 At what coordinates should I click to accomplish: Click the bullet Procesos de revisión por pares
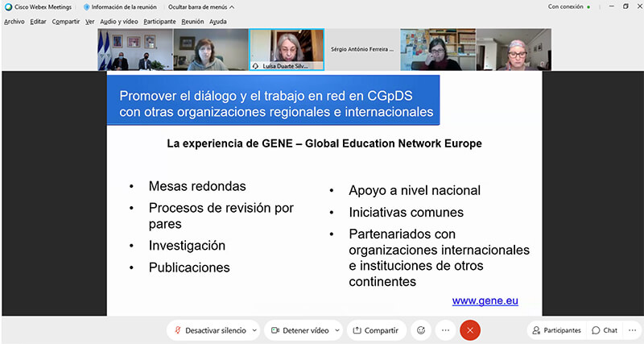(x=221, y=216)
